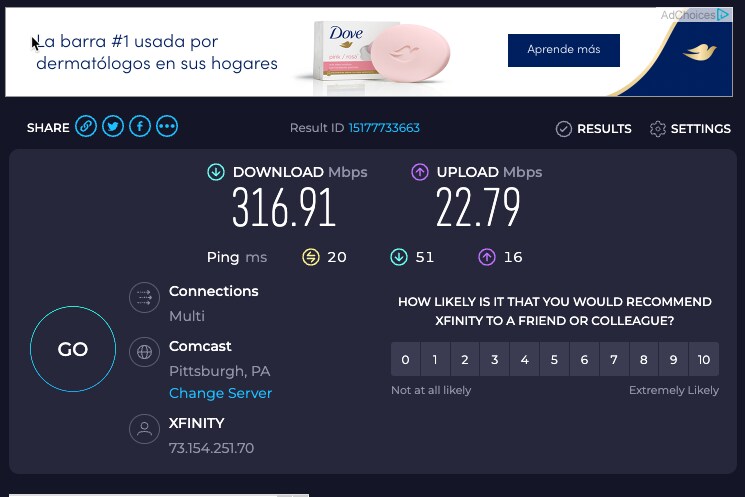745x497 pixels.
Task: Click the Change Server link
Action: [220, 393]
